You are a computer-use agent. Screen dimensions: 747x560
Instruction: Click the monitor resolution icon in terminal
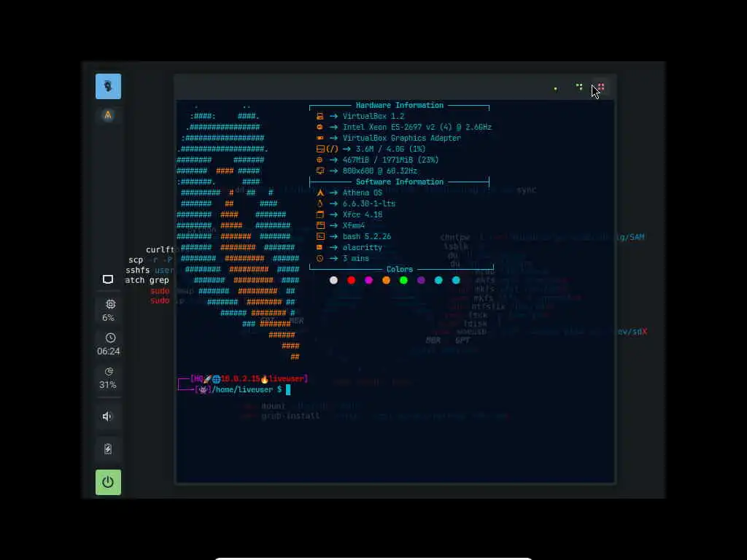tap(320, 171)
